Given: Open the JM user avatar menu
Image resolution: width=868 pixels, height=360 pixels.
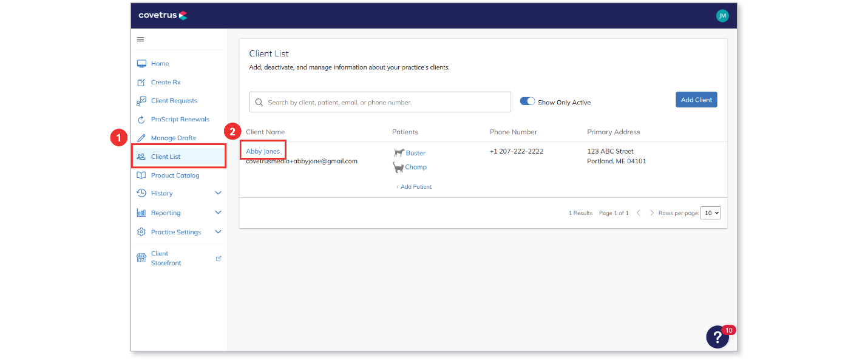Looking at the screenshot, I should (x=722, y=16).
